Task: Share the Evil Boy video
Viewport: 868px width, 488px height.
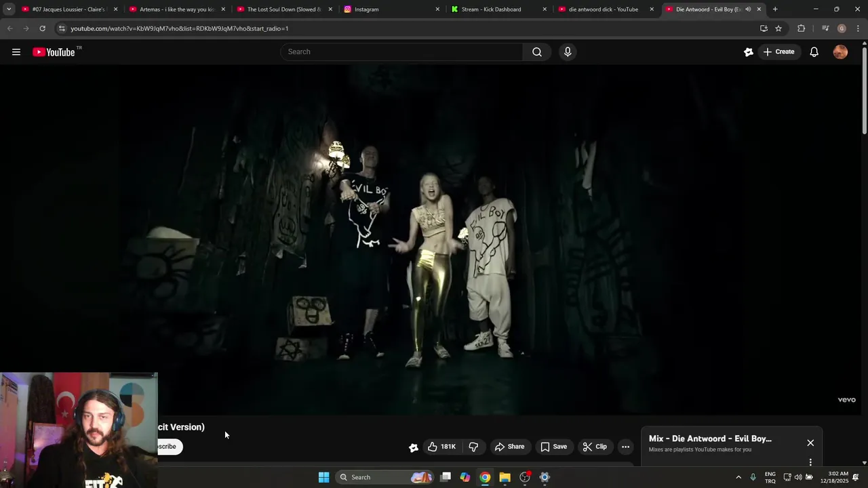Action: click(510, 447)
